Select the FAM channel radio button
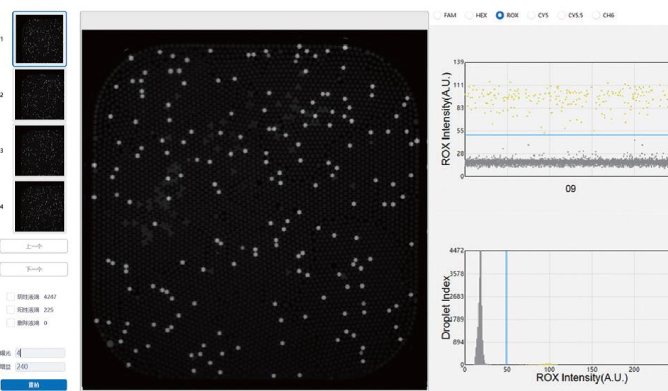 click(438, 15)
